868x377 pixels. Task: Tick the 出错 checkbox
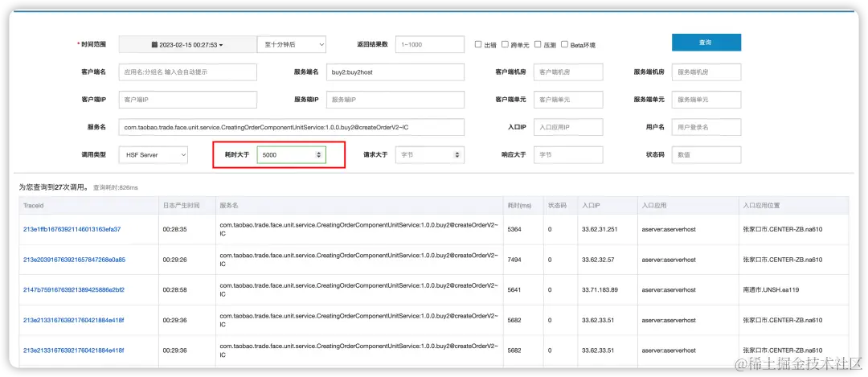click(x=478, y=44)
